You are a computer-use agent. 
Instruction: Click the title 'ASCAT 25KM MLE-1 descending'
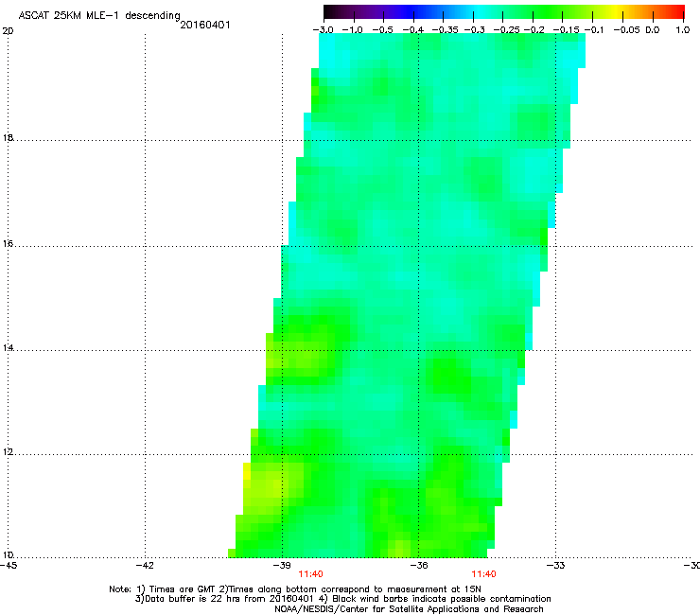pos(99,16)
